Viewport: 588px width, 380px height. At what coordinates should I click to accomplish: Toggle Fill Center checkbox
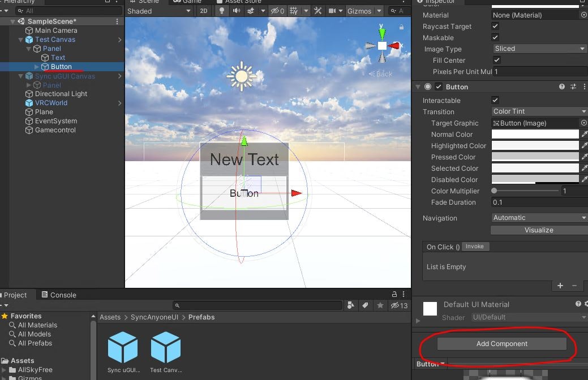496,60
